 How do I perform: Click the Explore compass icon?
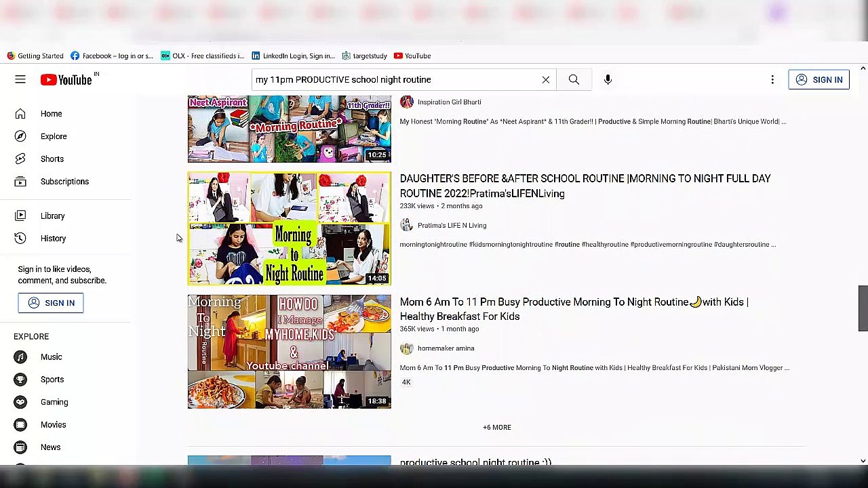[20, 136]
